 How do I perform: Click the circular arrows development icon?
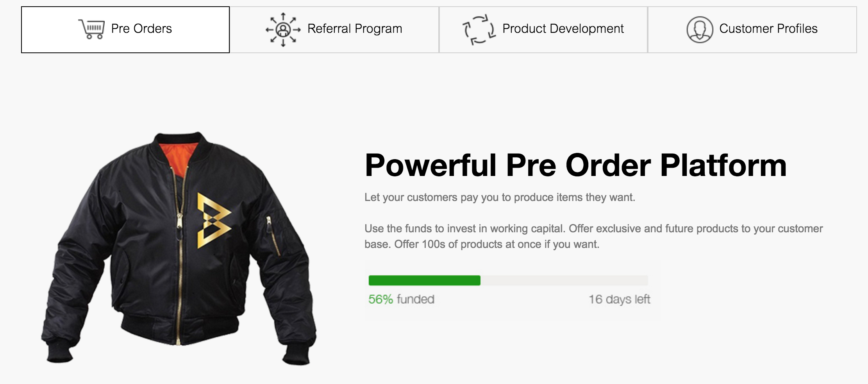pos(479,29)
